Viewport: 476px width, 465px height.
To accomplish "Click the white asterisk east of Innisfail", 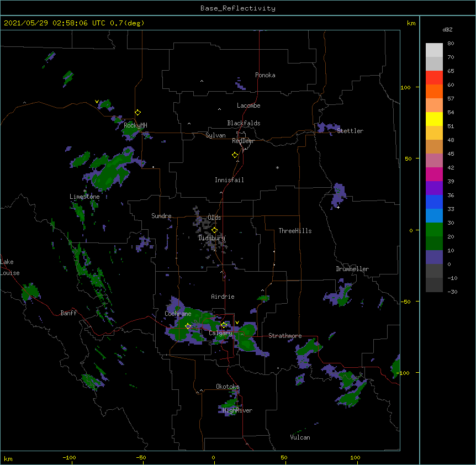I will 277,168.
